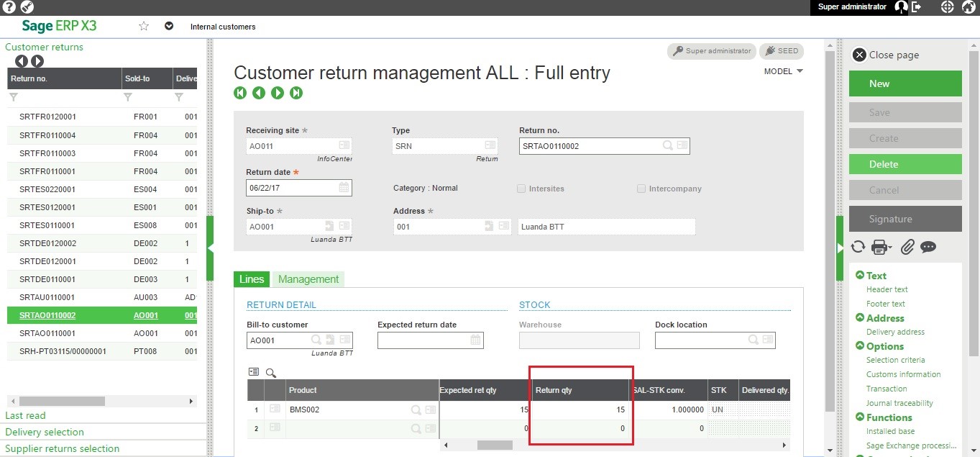Collapse left panel with green handle
This screenshot has width=980, height=457.
(x=210, y=248)
